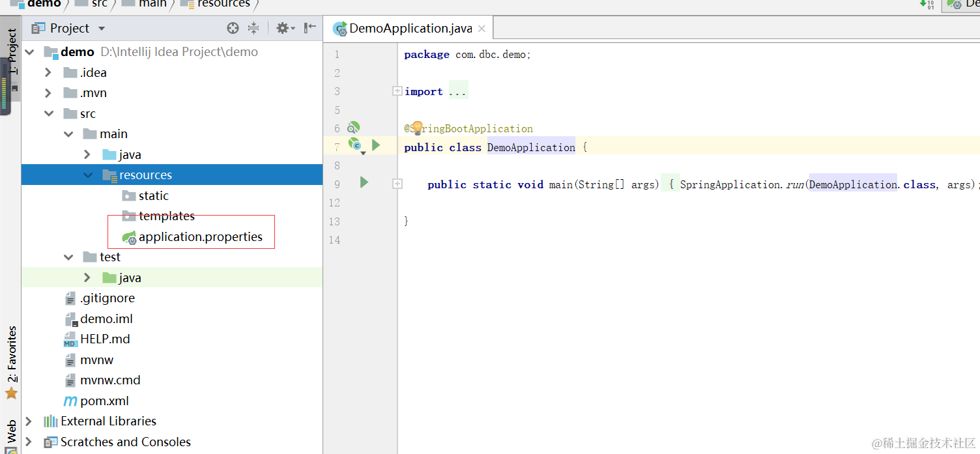Click the Scroll from Source crosshair icon
Screen dimensions: 980x454
pyautogui.click(x=233, y=28)
